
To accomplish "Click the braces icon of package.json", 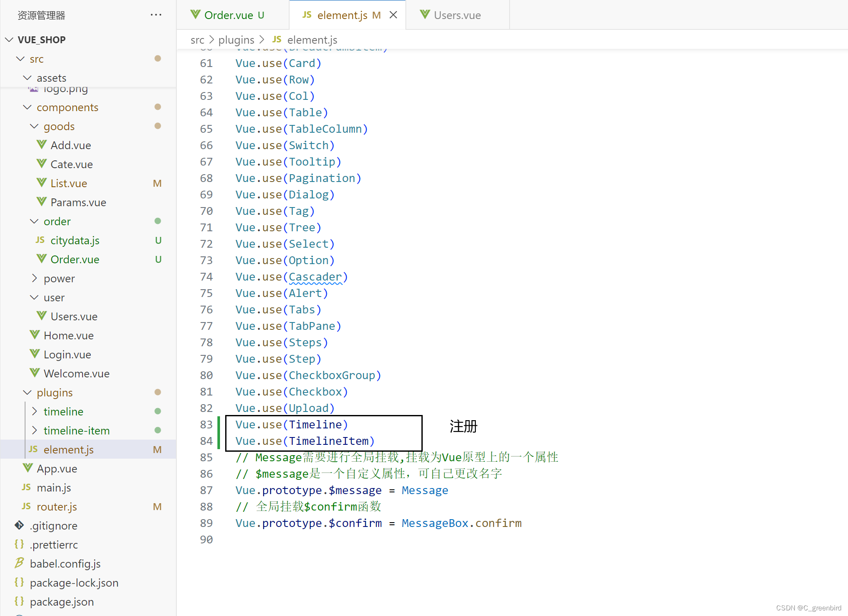I will (x=19, y=601).
